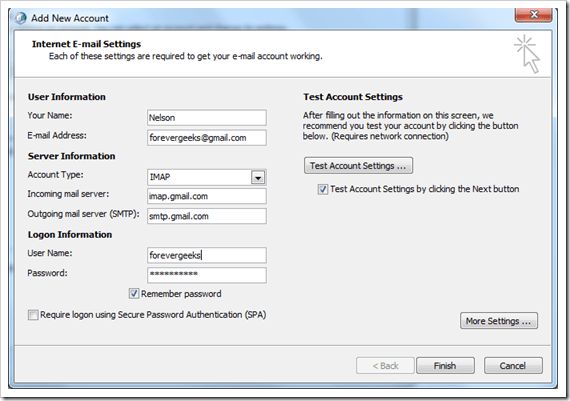Click the User Name input field
570x401 pixels.
pyautogui.click(x=207, y=255)
